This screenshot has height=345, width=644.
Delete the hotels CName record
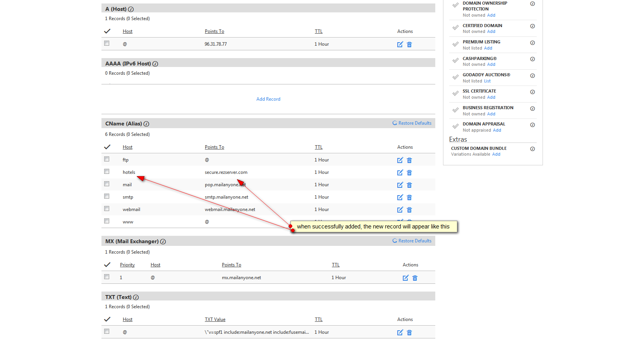pyautogui.click(x=409, y=173)
